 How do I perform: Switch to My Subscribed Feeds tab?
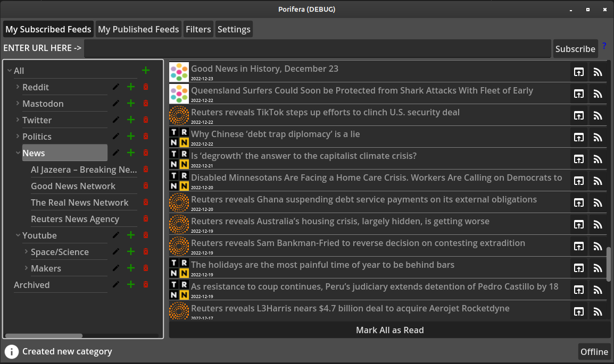point(48,29)
